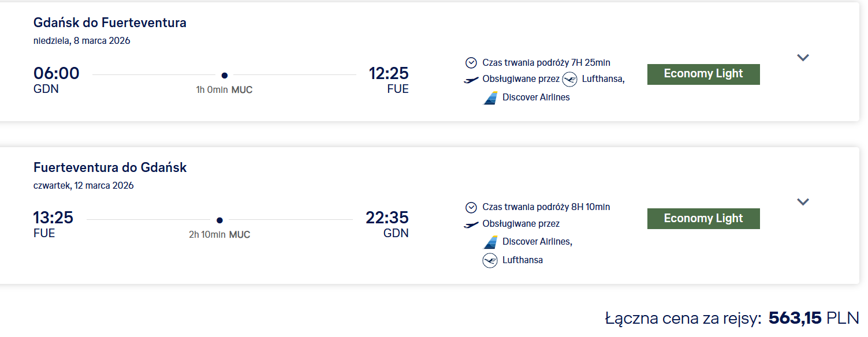Click the total price 563,15 PLN

pos(814,318)
